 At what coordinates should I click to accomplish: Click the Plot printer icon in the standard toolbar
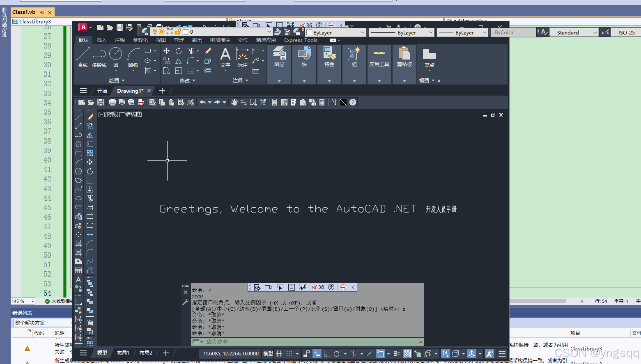point(112,102)
